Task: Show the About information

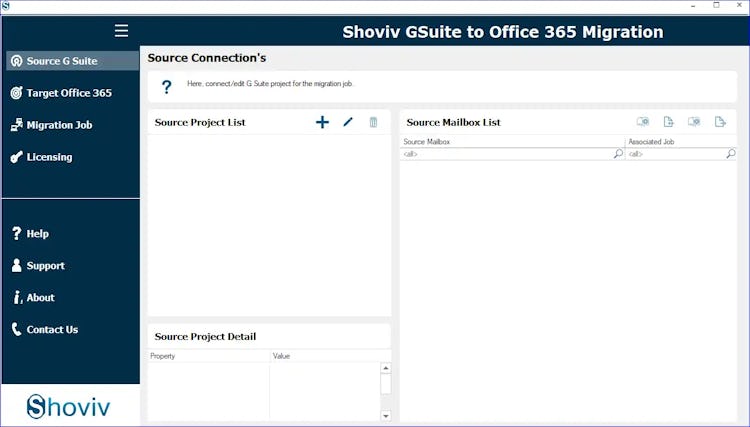Action: pyautogui.click(x=40, y=297)
